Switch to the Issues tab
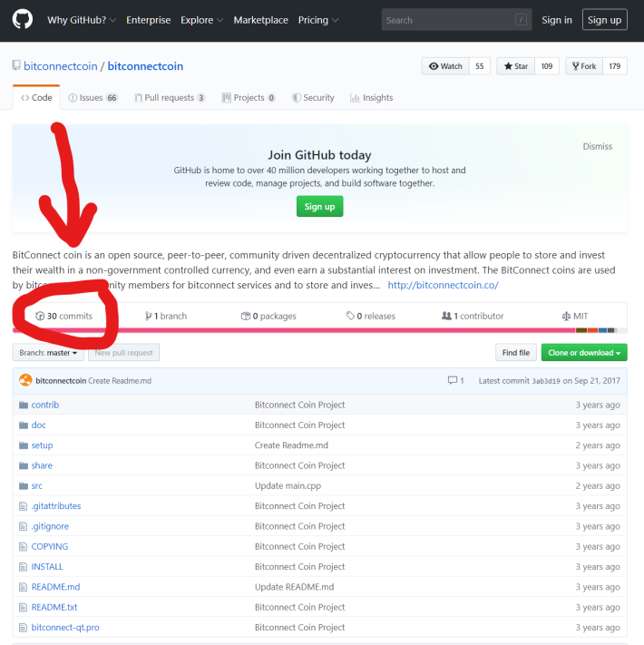Viewport: 644px width, 645px height. tap(93, 97)
